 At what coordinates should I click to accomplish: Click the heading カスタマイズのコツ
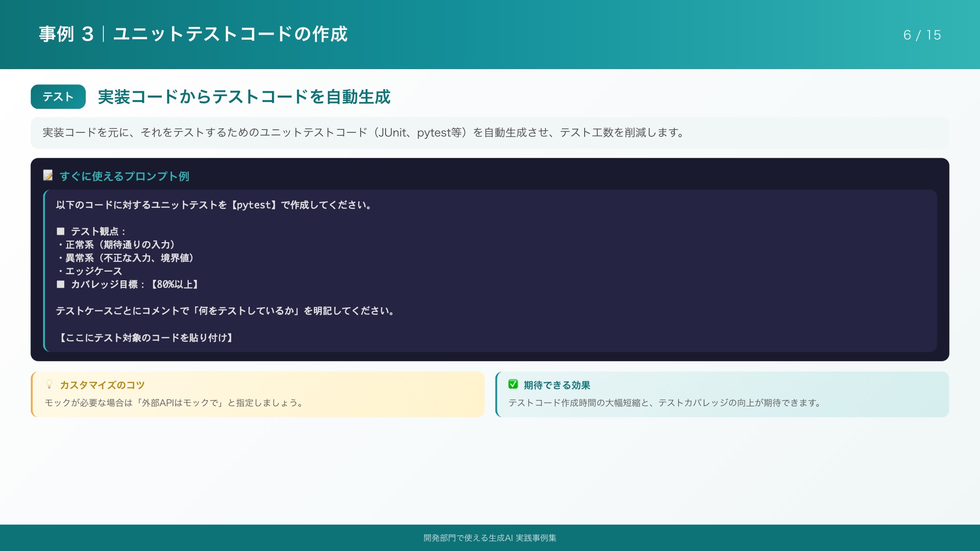pos(102,385)
